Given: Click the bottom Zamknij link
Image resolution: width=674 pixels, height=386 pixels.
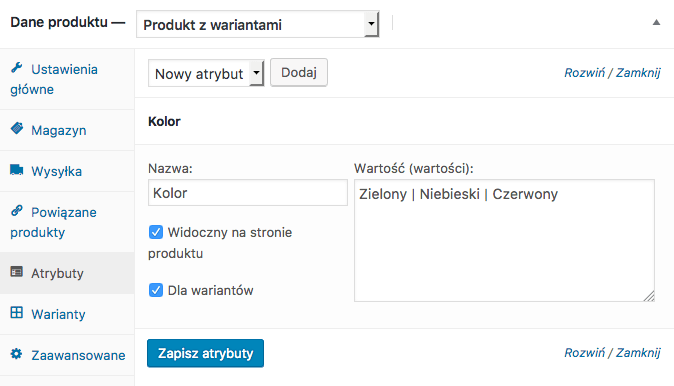Looking at the screenshot, I should pos(638,353).
